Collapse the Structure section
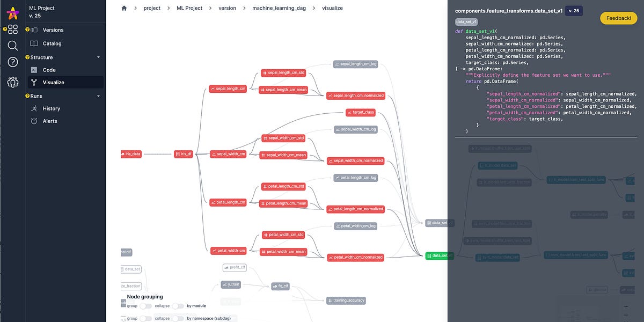Image resolution: width=644 pixels, height=322 pixels. (x=98, y=57)
